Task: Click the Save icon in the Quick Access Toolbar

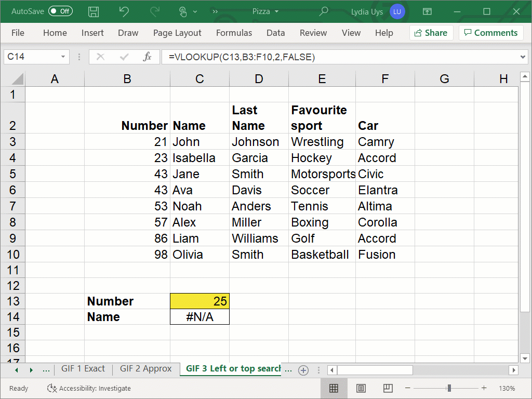Action: (94, 11)
